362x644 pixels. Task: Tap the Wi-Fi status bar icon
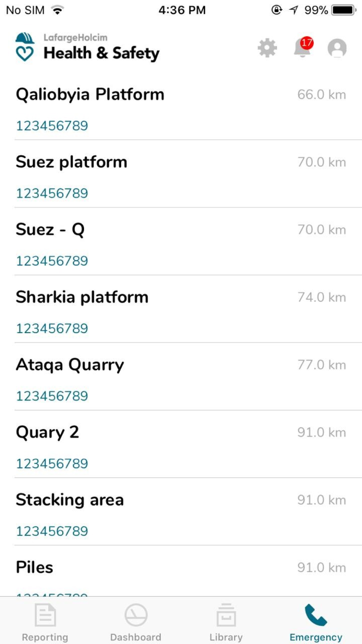[57, 10]
